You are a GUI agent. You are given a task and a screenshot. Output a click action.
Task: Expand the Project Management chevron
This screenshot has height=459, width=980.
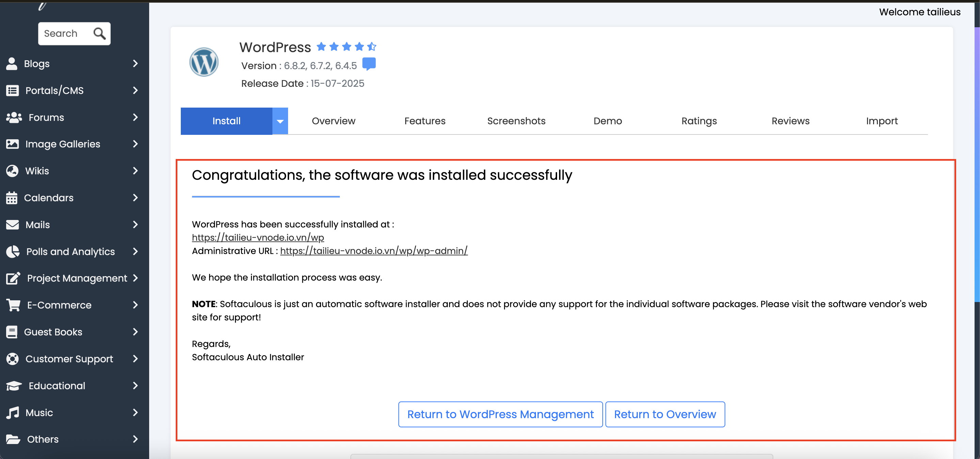pyautogui.click(x=136, y=278)
